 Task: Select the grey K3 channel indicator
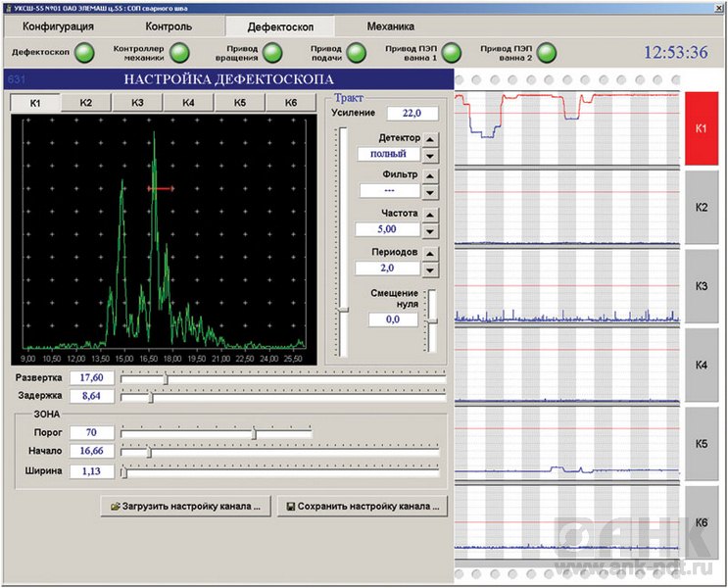tap(701, 286)
